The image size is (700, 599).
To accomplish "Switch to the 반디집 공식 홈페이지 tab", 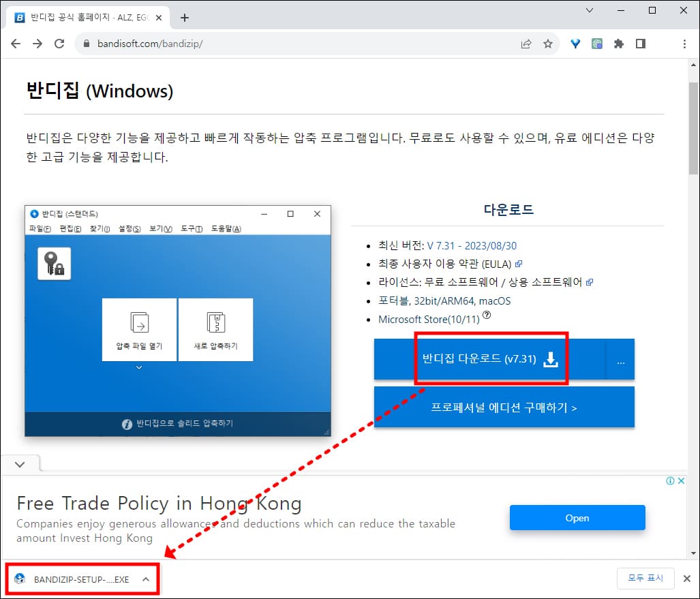I will tap(82, 17).
